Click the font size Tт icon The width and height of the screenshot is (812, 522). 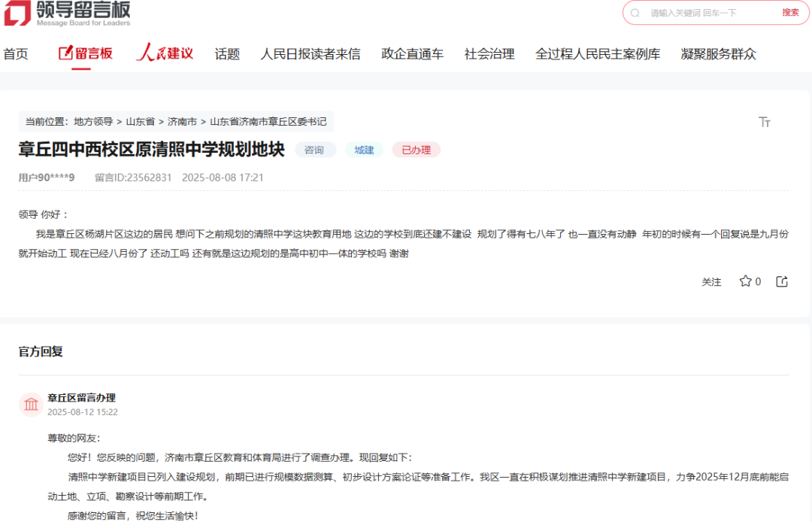pos(765,122)
